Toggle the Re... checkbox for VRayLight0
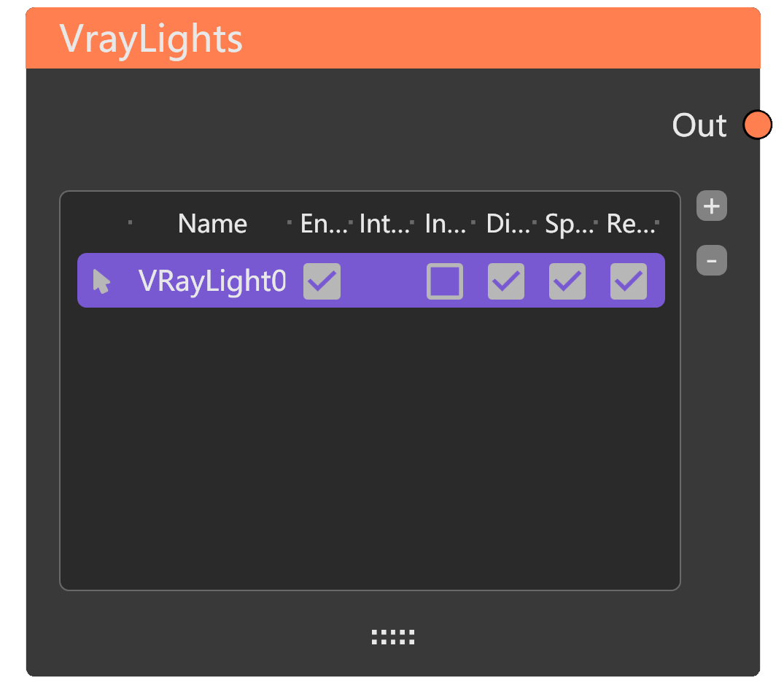Image resolution: width=784 pixels, height=683 pixels. point(628,281)
